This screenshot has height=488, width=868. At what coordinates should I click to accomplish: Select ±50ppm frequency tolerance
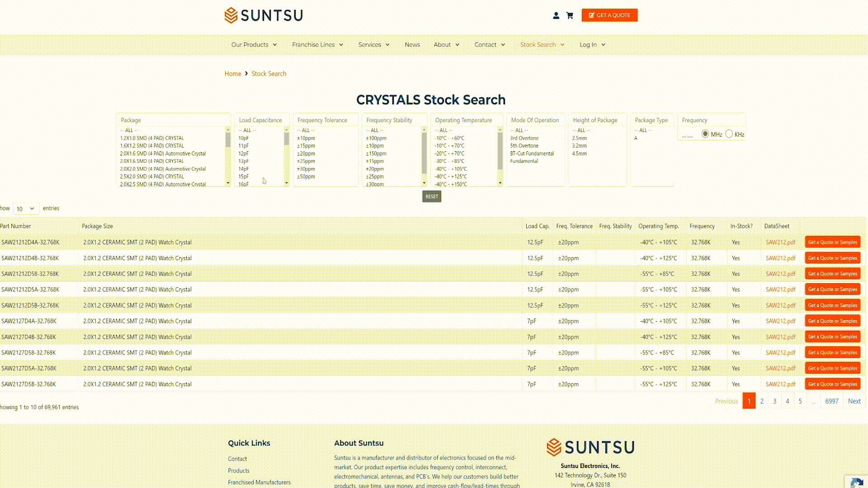pyautogui.click(x=306, y=177)
